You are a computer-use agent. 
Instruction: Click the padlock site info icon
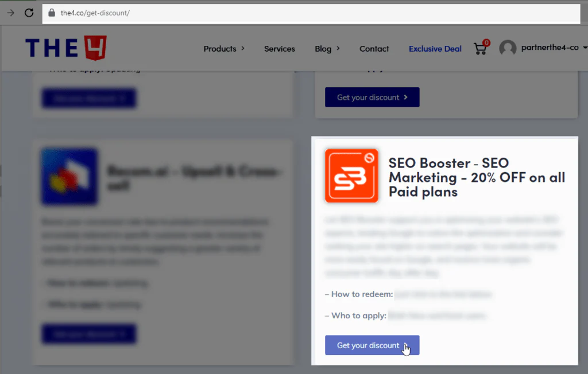click(52, 13)
